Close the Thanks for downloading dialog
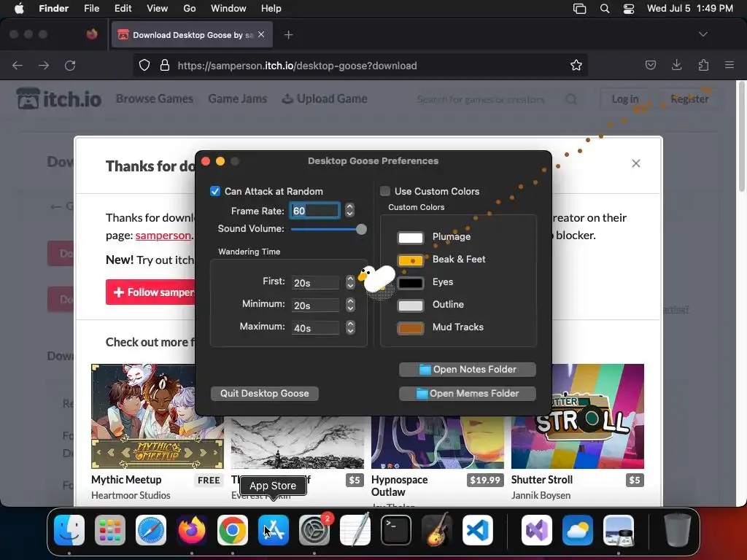 coord(635,163)
